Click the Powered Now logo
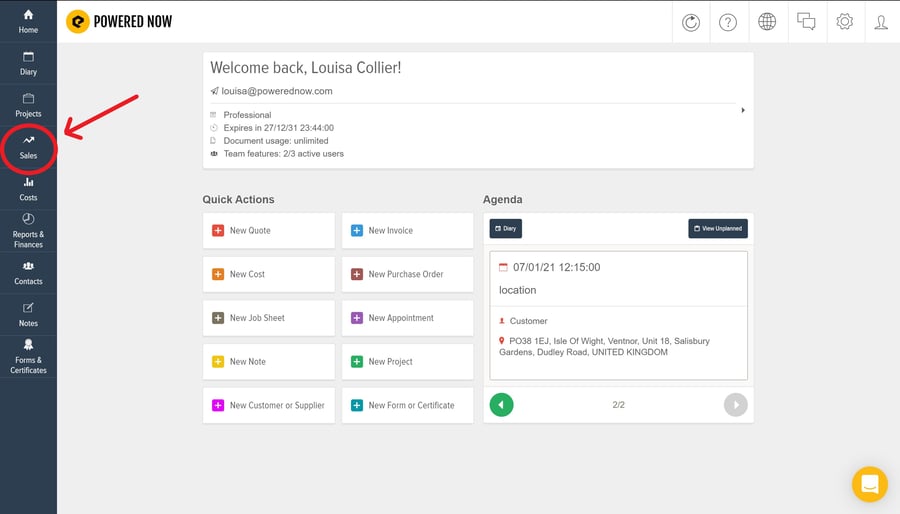The image size is (900, 514). [119, 22]
